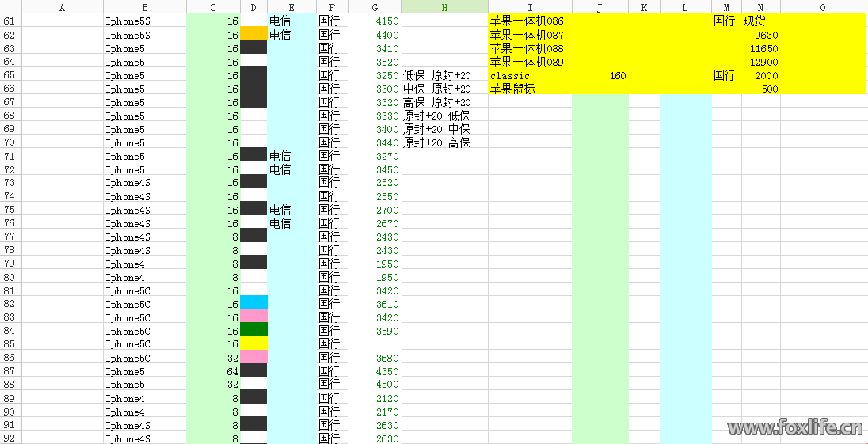
Task: Select the green color cell in row 84
Action: pyautogui.click(x=253, y=331)
